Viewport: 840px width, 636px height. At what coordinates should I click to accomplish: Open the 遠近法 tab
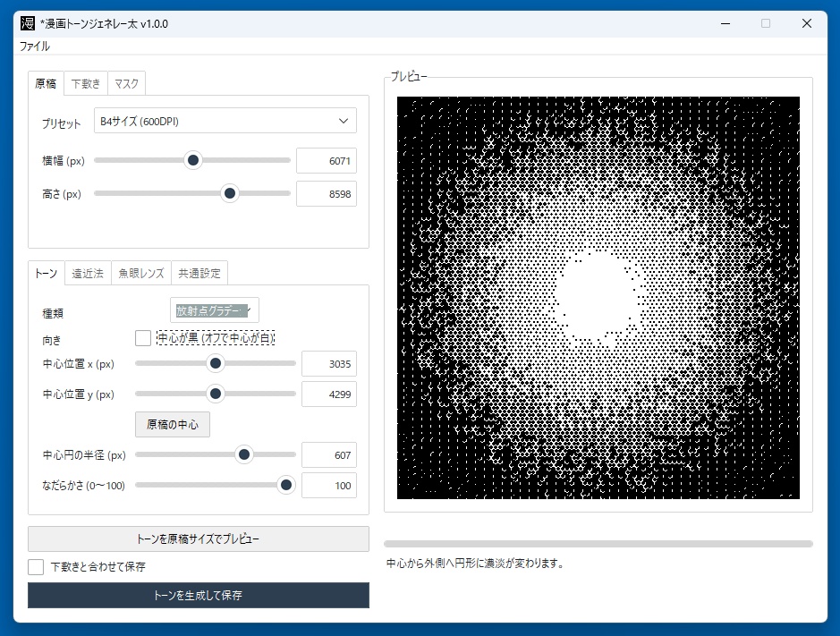[x=88, y=273]
